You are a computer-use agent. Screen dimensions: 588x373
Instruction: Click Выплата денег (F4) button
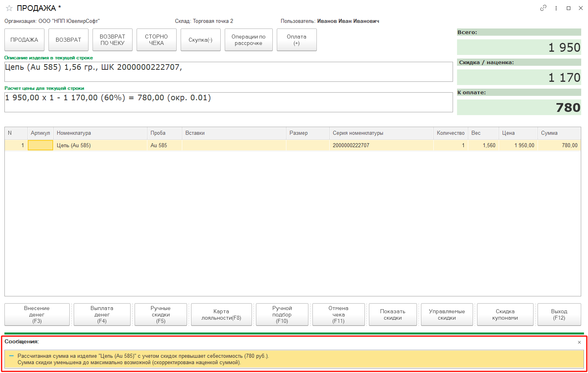click(x=102, y=314)
